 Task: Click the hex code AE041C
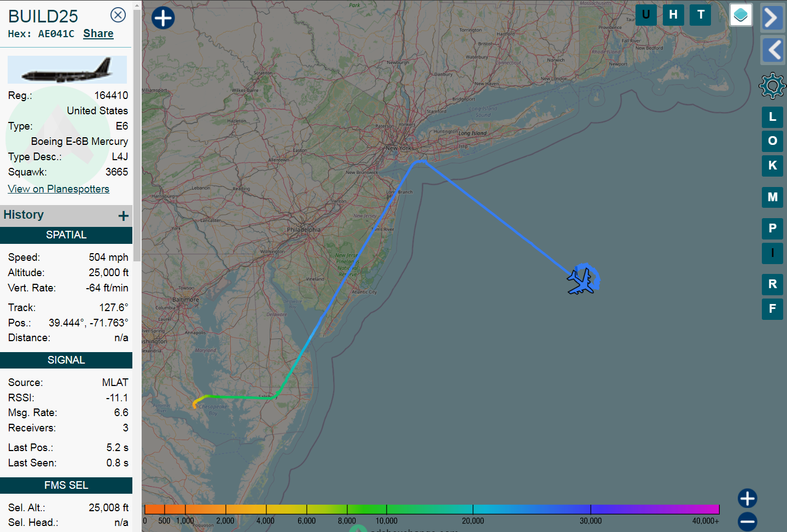56,34
